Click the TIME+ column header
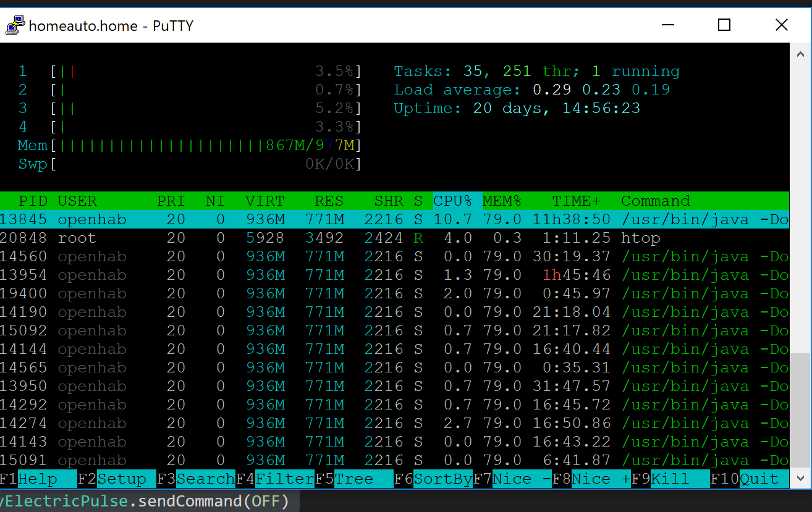The image size is (812, 512). click(576, 201)
